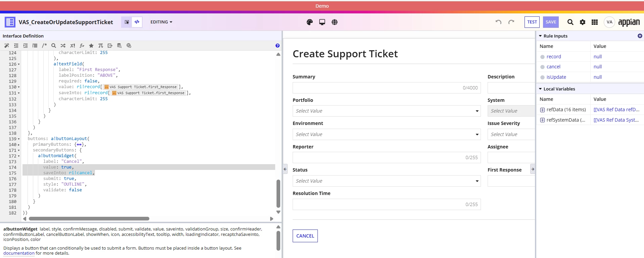Click the documentation link

19,253
